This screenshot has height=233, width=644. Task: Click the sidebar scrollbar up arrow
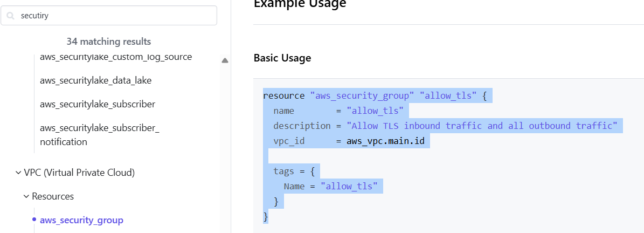[x=225, y=60]
